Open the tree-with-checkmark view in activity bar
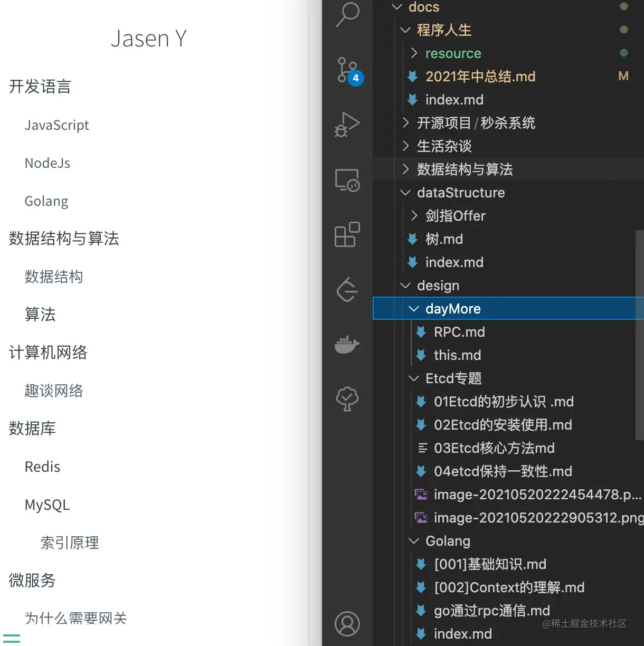The height and width of the screenshot is (646, 644). (x=347, y=398)
